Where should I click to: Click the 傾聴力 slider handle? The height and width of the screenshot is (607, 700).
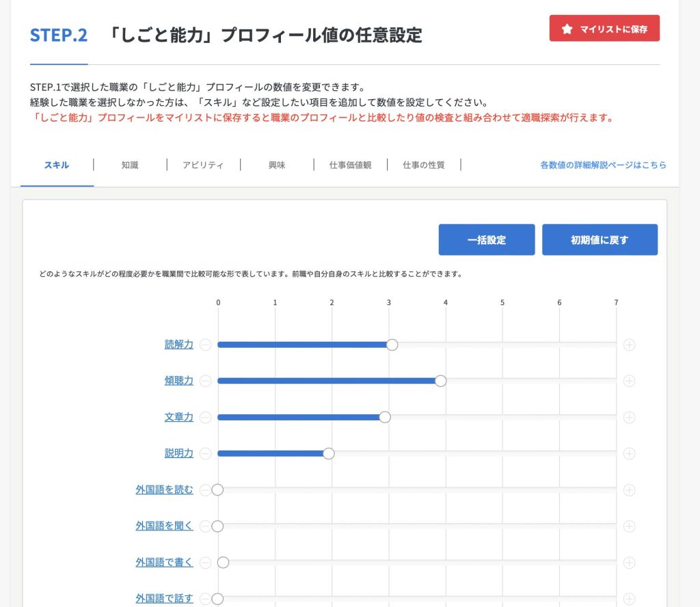pos(440,381)
